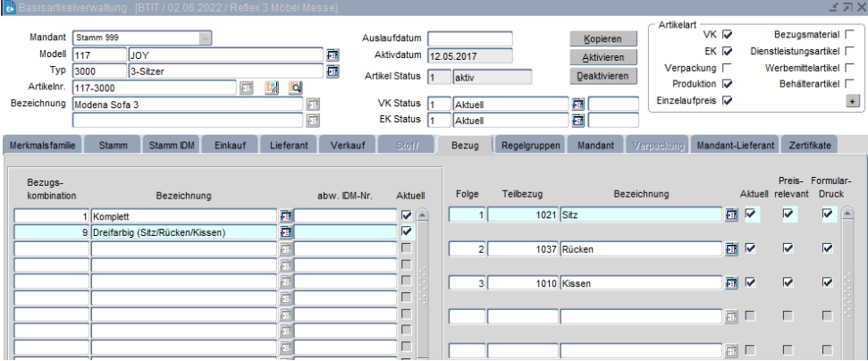Open the lookup icon beside Teilbezug Kissen
This screenshot has width=868, height=361.
pyautogui.click(x=731, y=283)
